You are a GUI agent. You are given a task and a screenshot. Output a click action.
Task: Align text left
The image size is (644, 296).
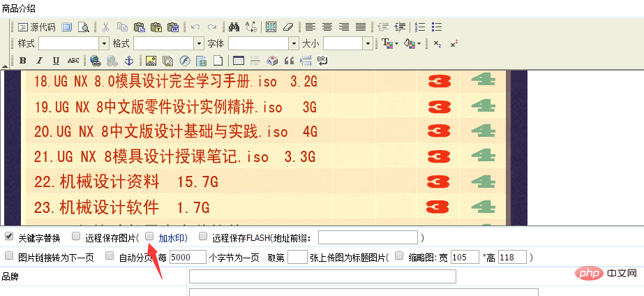(x=310, y=27)
